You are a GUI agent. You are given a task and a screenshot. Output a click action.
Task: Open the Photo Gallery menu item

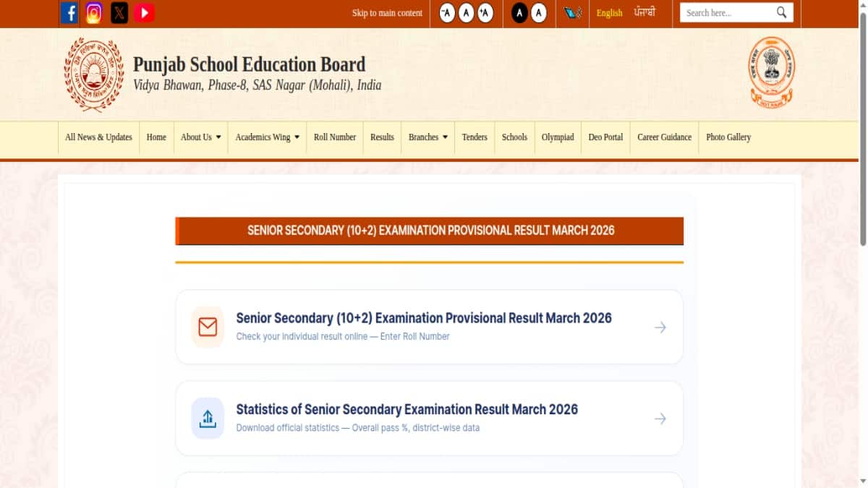point(728,137)
